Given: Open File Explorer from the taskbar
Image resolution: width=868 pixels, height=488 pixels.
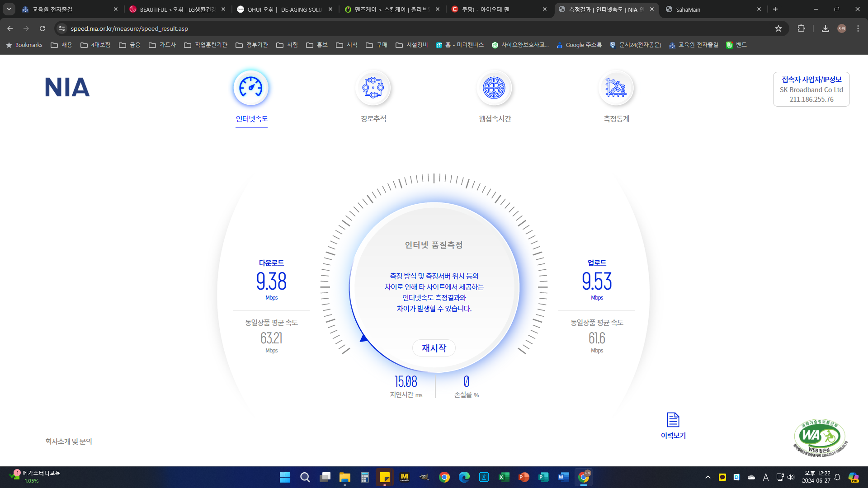Looking at the screenshot, I should point(345,477).
